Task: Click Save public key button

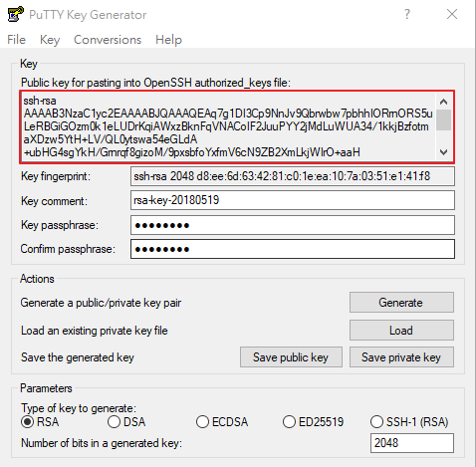Action: click(291, 357)
